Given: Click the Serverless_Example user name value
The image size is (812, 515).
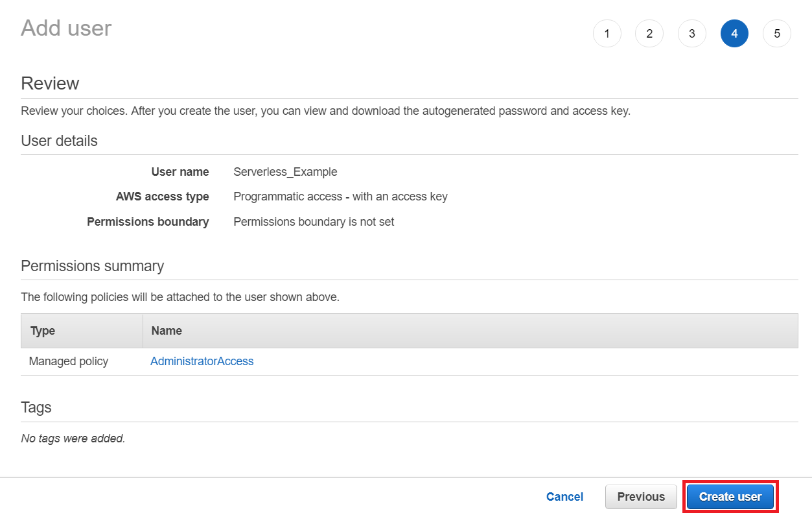Looking at the screenshot, I should pos(285,172).
